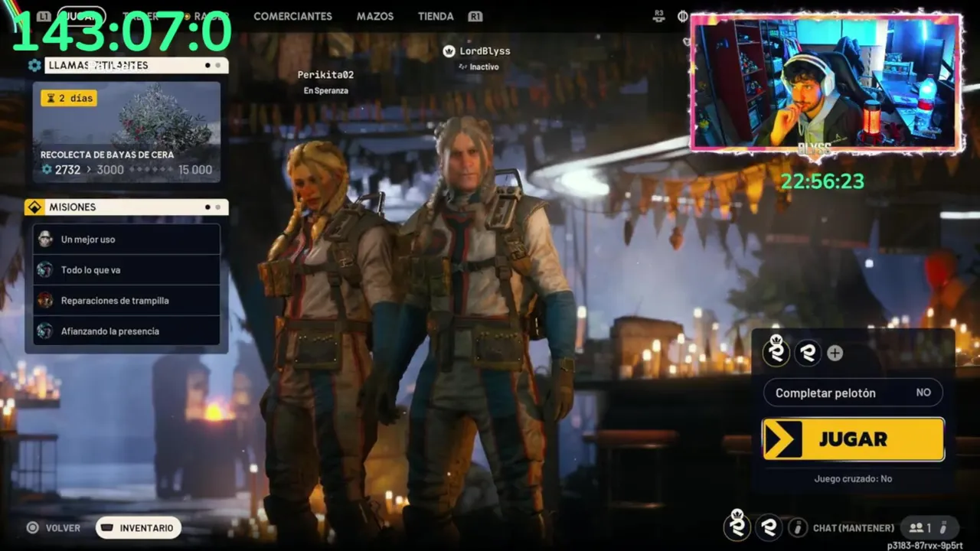Image resolution: width=980 pixels, height=551 pixels.
Task: Click the crowned leader avatar in squad panel
Action: pos(776,351)
